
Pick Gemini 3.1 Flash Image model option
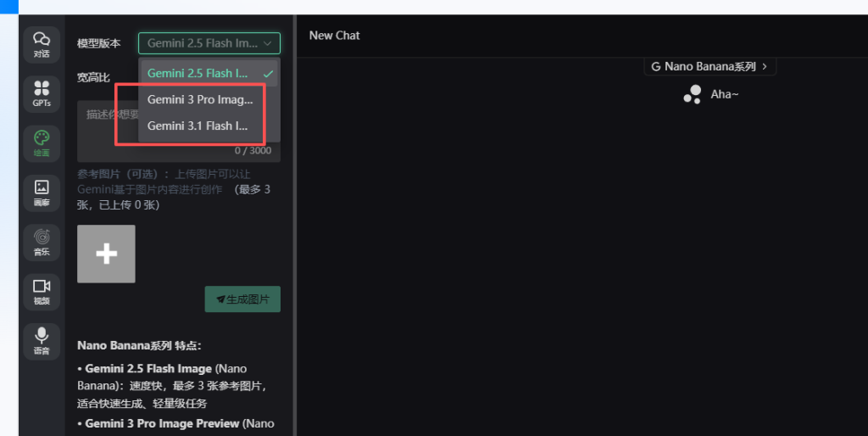click(198, 126)
